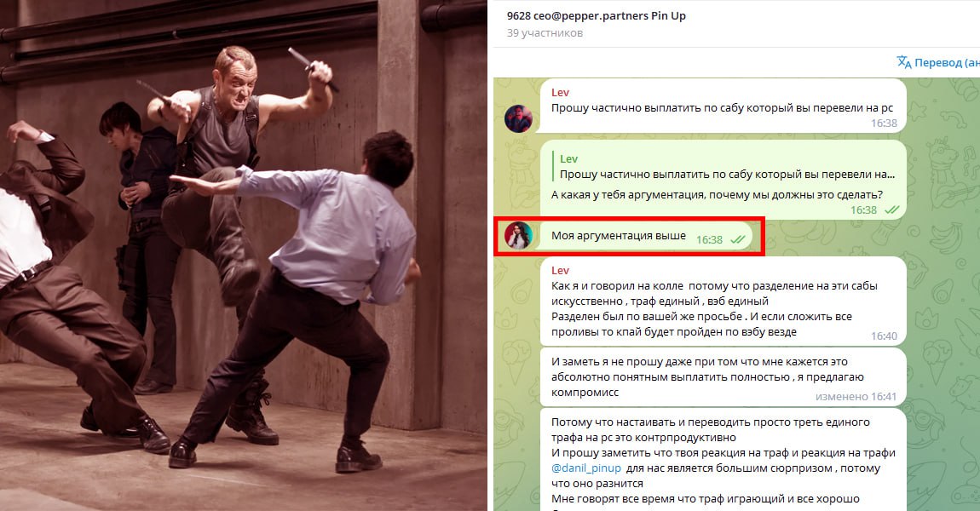Click message 'И заметь я не прошу даже'
The image size is (980, 511).
723,376
